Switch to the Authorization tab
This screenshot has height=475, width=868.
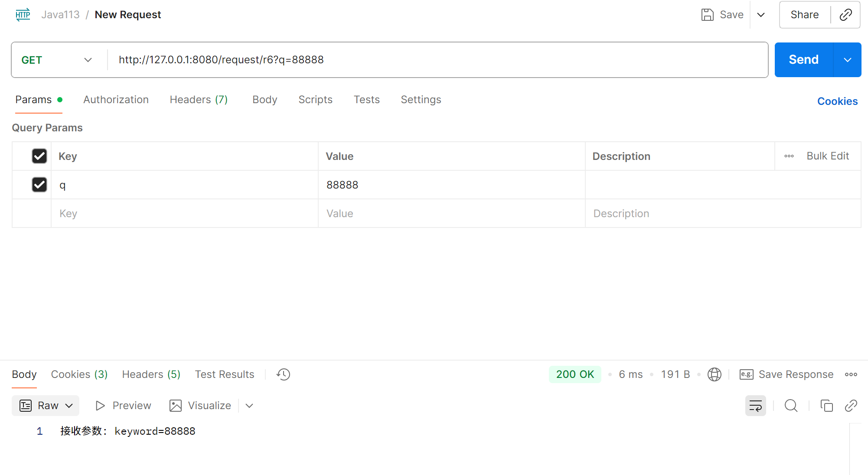pos(116,100)
